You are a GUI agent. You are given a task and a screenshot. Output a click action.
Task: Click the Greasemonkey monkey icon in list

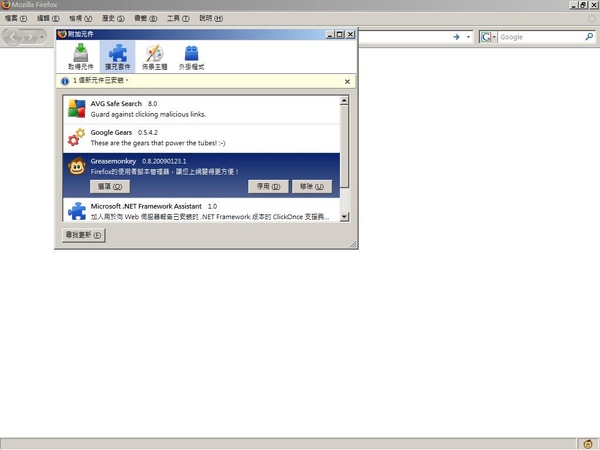[77, 166]
